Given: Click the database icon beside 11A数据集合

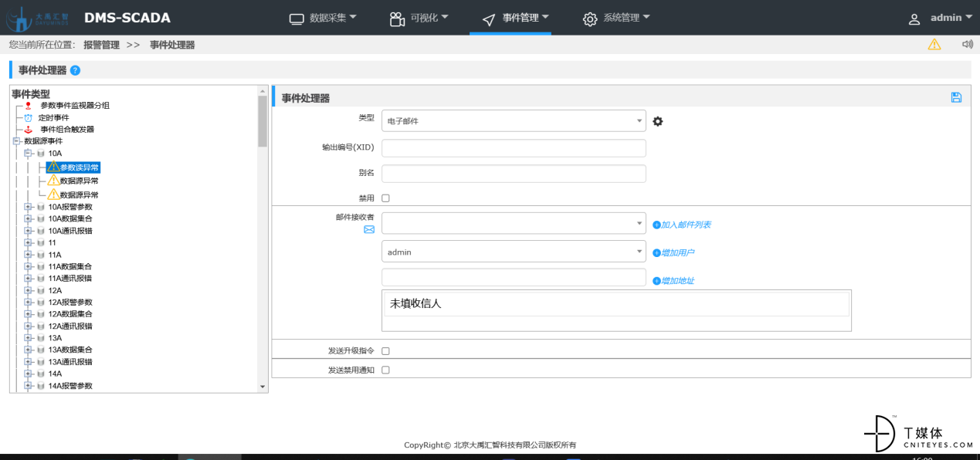Looking at the screenshot, I should (x=40, y=266).
